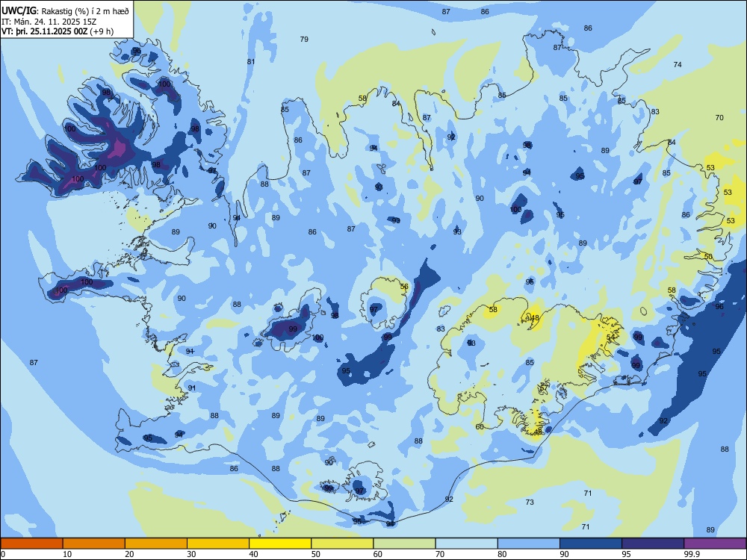Click the map value '56' on the central glacier

(404, 287)
